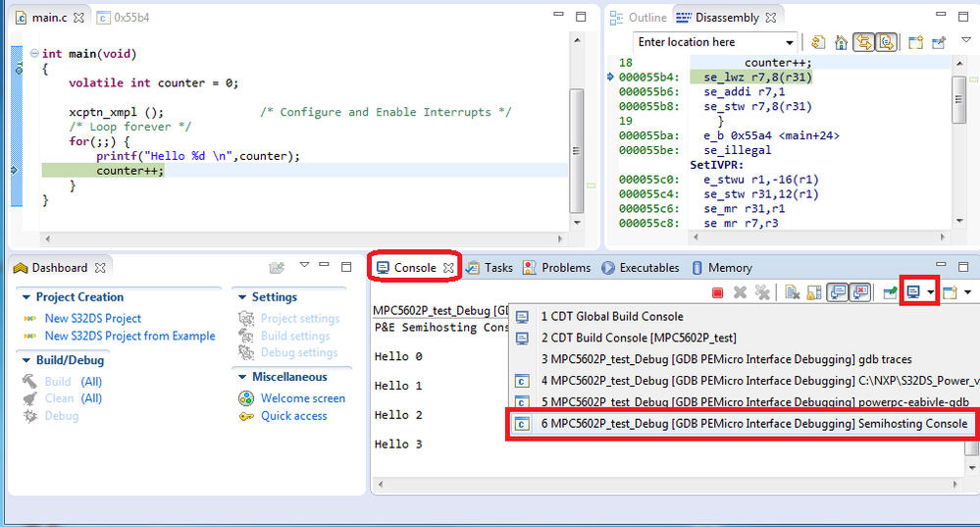Click the Debug link in Build/Debug
The height and width of the screenshot is (527, 980).
(x=61, y=416)
